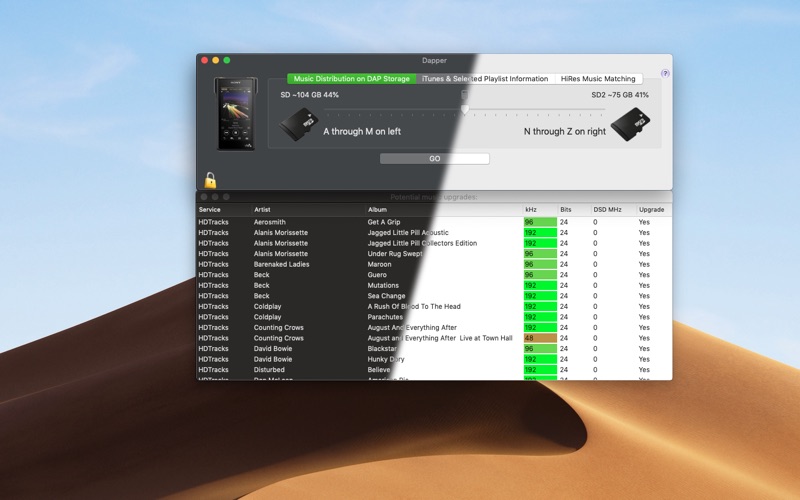Select the Aerosmith artist cell

pyautogui.click(x=270, y=222)
